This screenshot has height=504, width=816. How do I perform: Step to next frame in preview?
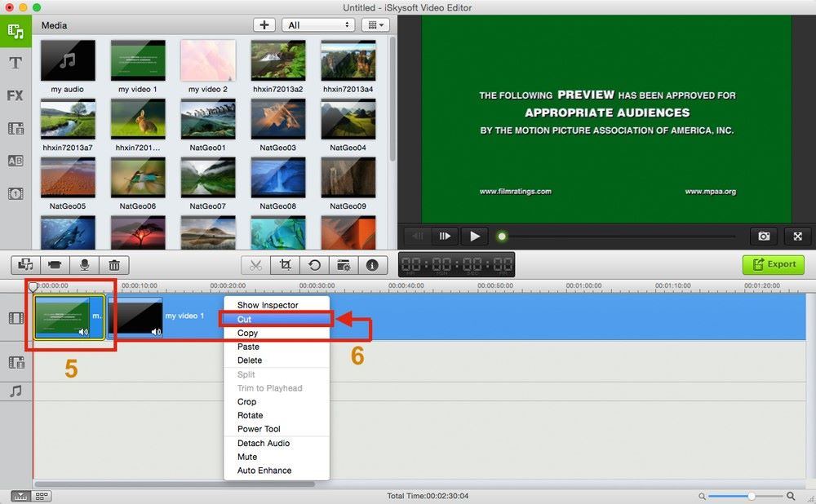coord(445,237)
